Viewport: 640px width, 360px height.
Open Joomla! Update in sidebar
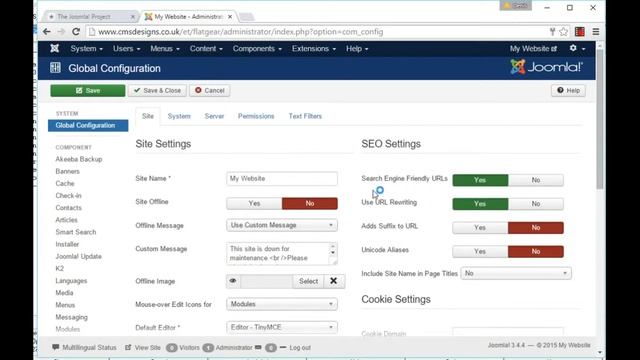[x=78, y=256]
